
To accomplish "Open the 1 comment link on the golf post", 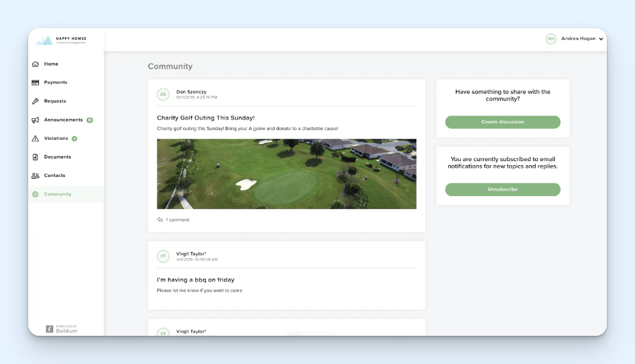I will pyautogui.click(x=177, y=219).
